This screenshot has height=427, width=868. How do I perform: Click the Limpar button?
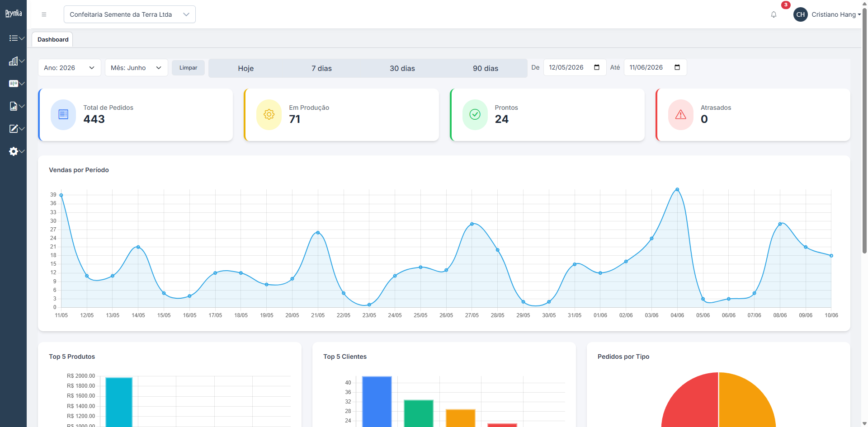[x=188, y=68]
